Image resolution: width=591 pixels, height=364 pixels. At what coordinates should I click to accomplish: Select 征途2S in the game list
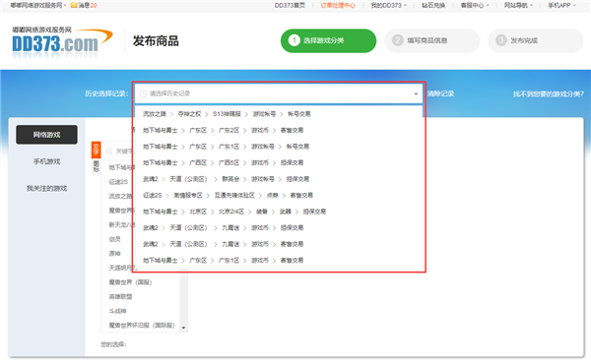click(x=118, y=182)
